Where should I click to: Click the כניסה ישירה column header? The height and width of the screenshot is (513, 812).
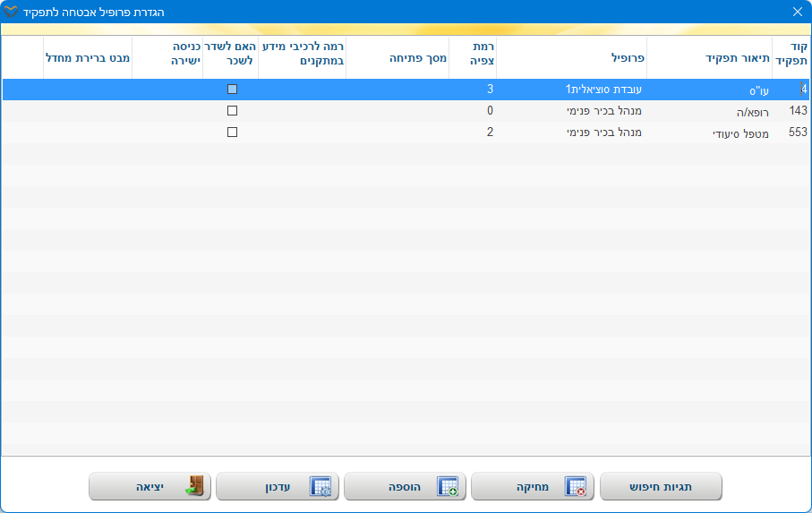[x=167, y=56]
